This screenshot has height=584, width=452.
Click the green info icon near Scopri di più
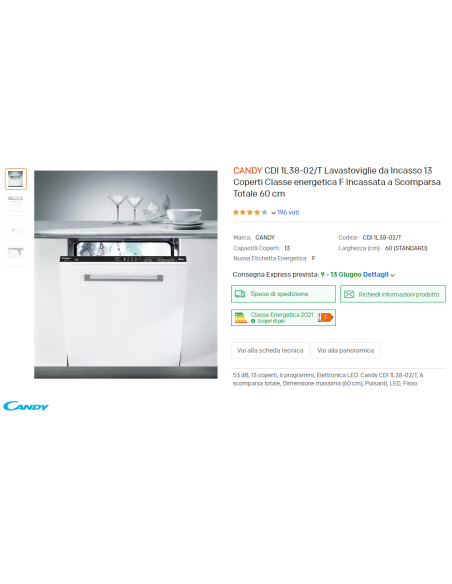pyautogui.click(x=253, y=321)
